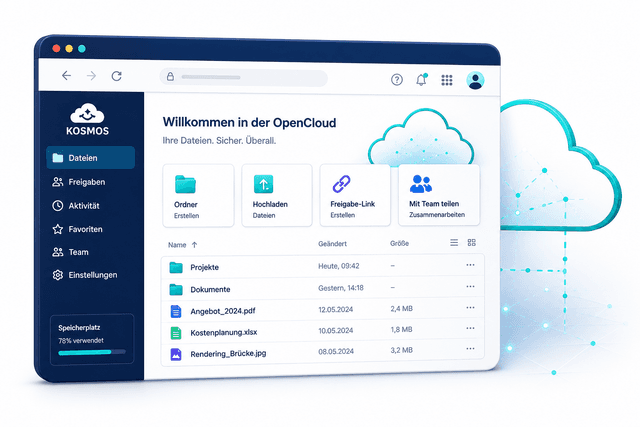
Task: Open more options for Angebot_2024.pdf
Action: click(x=470, y=307)
